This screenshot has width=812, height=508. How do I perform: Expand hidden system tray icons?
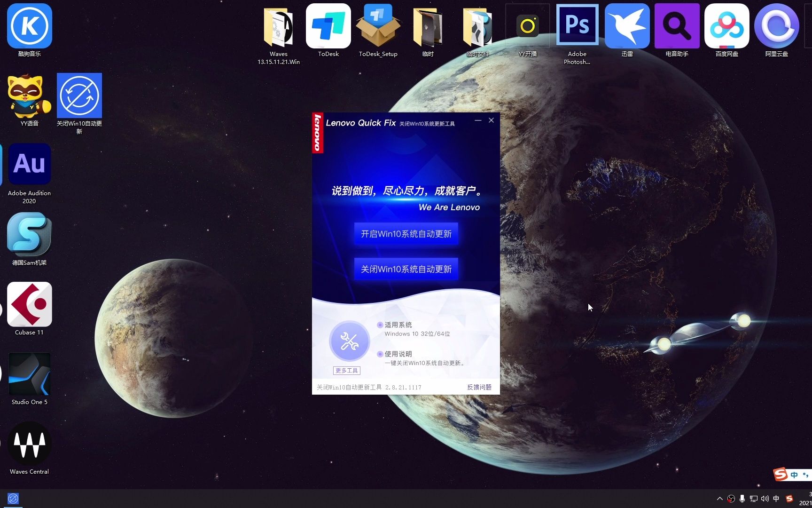click(720, 499)
